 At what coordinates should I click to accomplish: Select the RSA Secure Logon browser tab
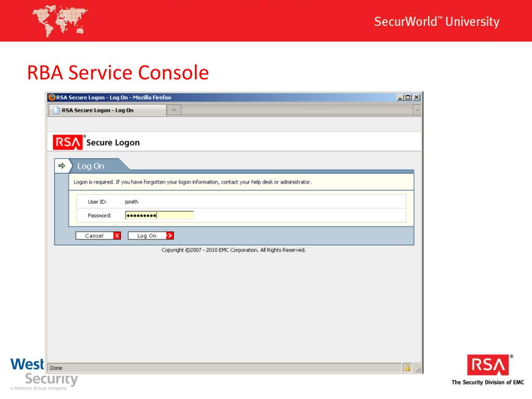108,110
